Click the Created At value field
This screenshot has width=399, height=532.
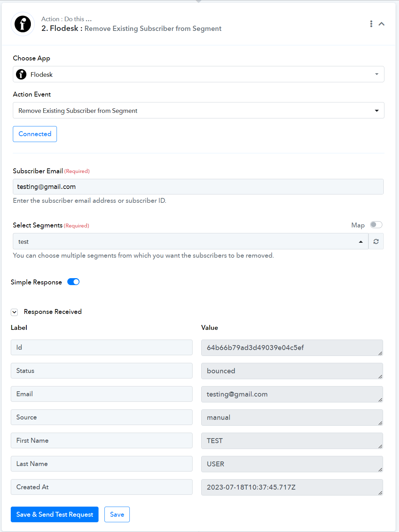point(292,487)
